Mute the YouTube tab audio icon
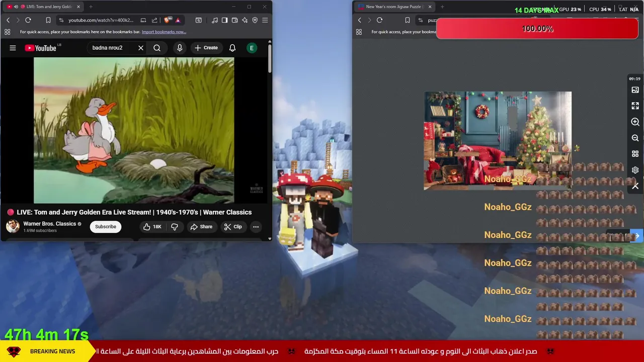This screenshot has width=644, height=362. click(x=16, y=7)
